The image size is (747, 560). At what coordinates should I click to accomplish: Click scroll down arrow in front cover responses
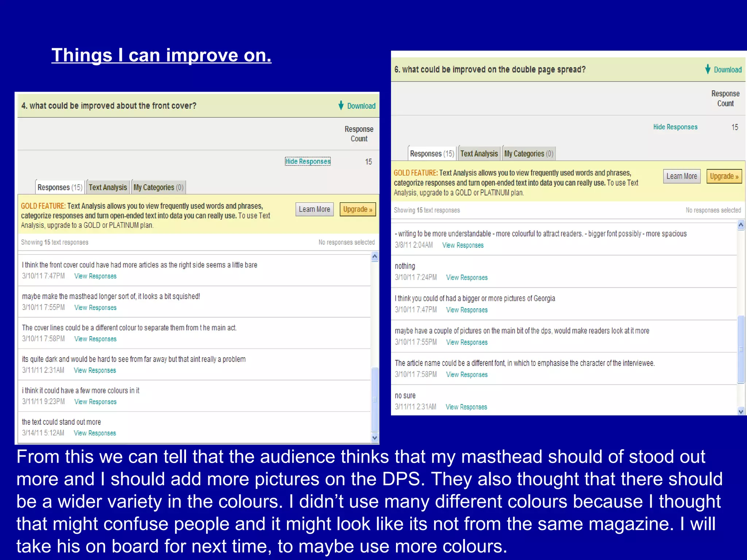tap(375, 438)
